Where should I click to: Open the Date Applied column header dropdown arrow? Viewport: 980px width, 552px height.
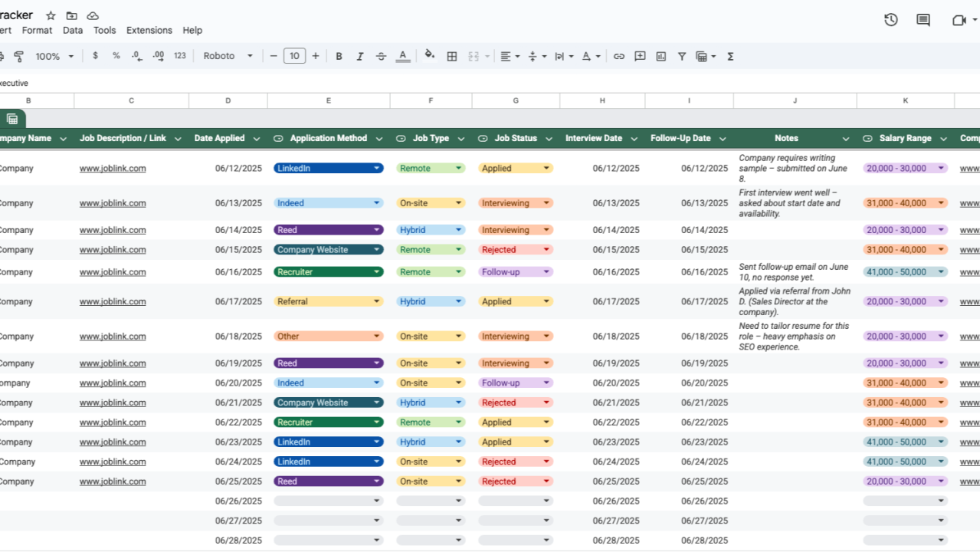[257, 139]
